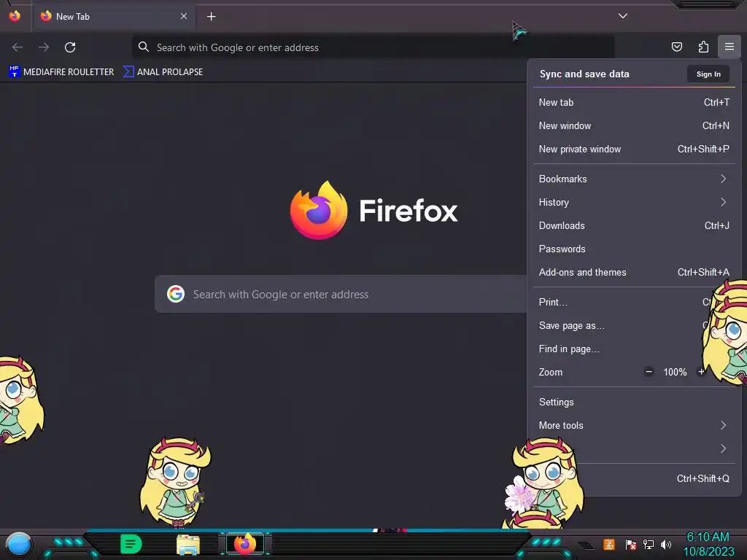
Task: Go forward one page
Action: [44, 47]
